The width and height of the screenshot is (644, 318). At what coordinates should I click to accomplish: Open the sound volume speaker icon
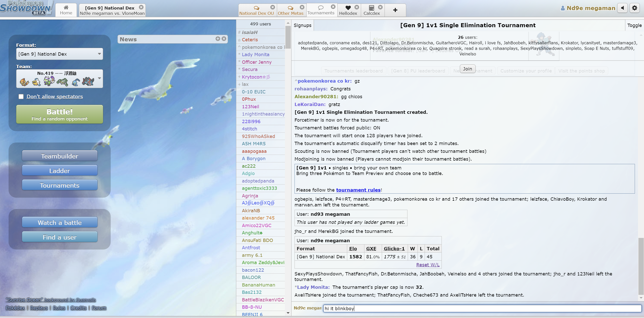[x=623, y=8]
